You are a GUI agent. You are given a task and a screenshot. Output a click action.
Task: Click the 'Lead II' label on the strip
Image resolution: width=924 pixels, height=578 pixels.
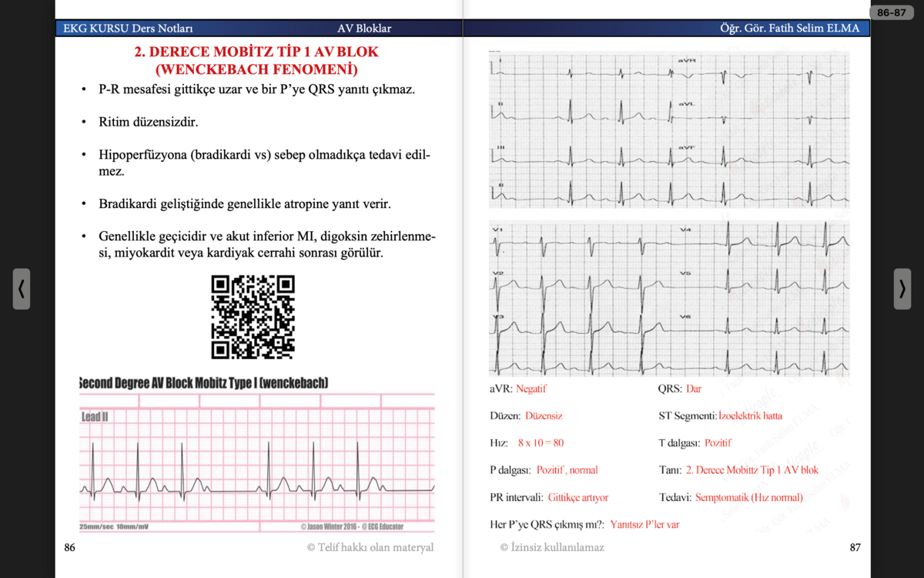pos(95,417)
